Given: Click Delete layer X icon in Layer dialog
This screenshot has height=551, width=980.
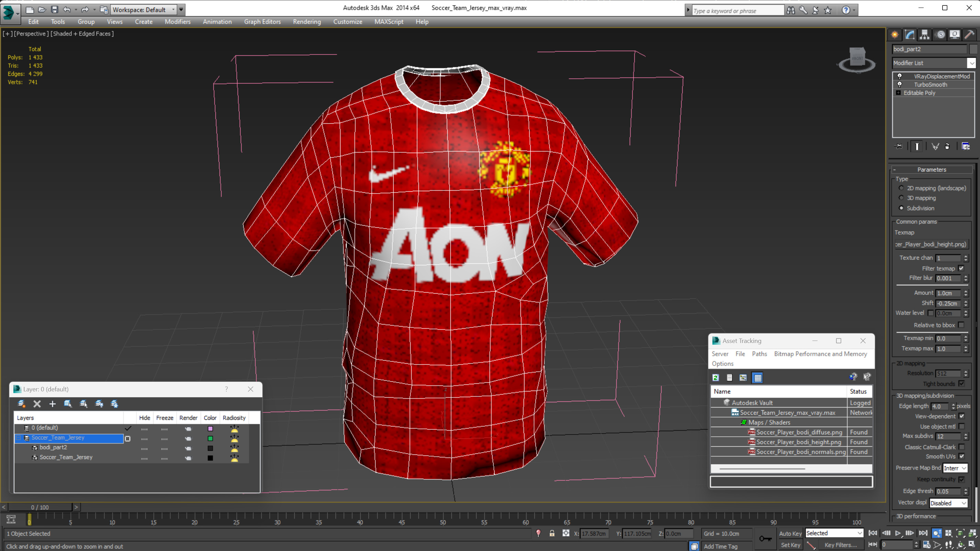Looking at the screenshot, I should point(37,404).
